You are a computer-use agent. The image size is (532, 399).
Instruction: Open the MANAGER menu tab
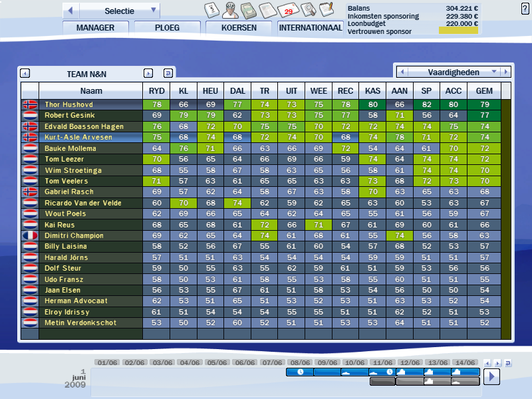click(x=95, y=28)
